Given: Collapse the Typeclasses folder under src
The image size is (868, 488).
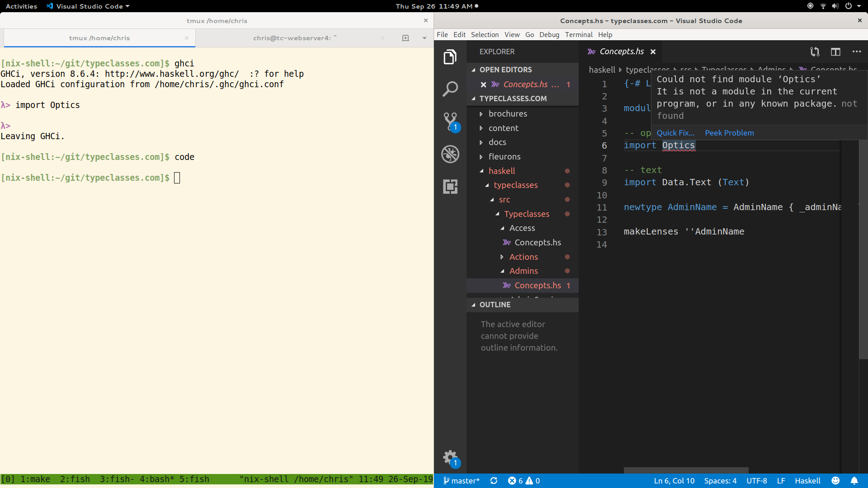Looking at the screenshot, I should pos(523,214).
